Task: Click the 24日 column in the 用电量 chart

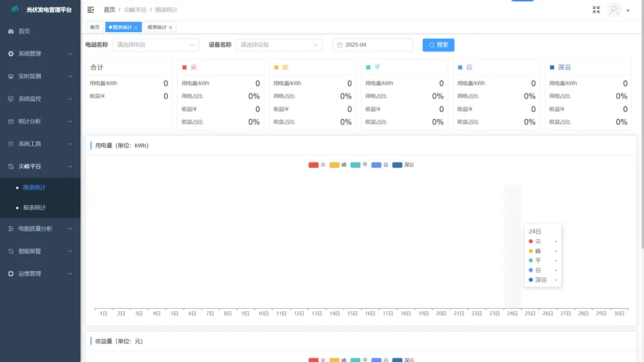Action: click(x=513, y=246)
